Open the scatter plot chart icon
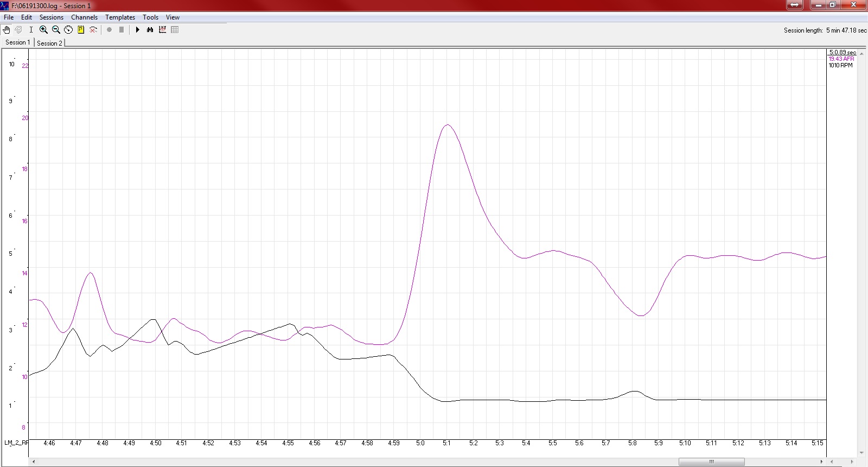 click(x=162, y=30)
